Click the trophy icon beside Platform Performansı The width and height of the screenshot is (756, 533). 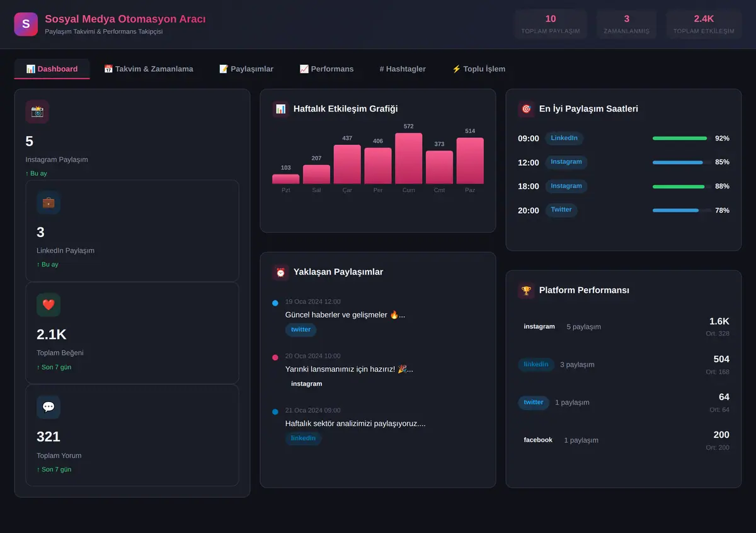(x=526, y=290)
